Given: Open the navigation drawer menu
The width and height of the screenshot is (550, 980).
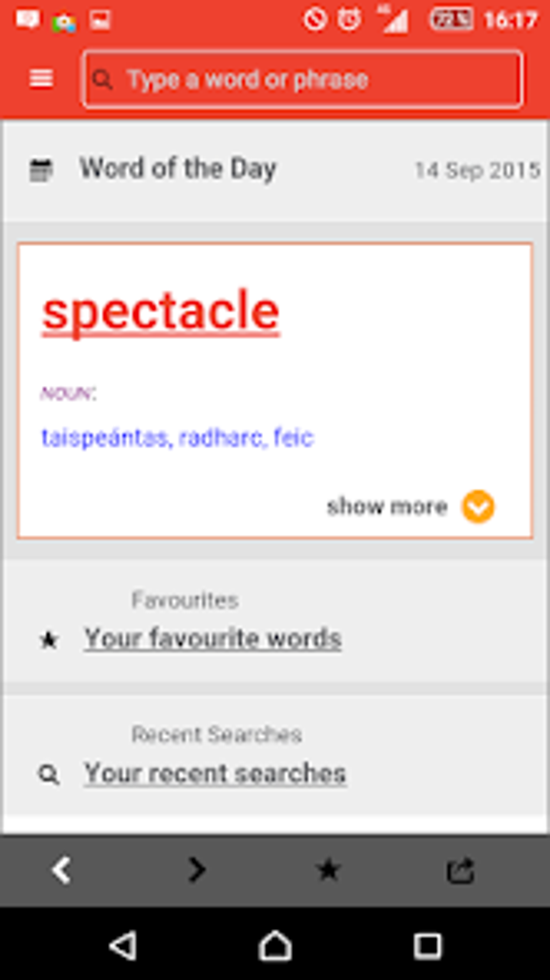Looking at the screenshot, I should 41,79.
